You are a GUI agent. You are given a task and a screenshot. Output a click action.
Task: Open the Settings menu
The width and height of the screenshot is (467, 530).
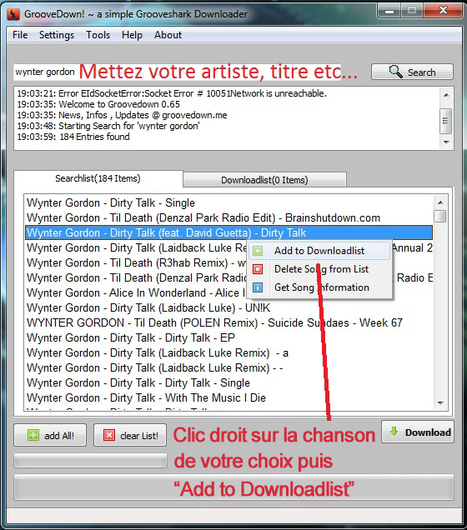click(56, 35)
